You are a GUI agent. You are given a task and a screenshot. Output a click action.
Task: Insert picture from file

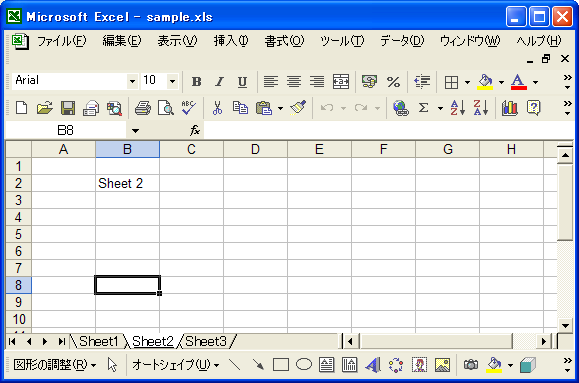coord(442,365)
